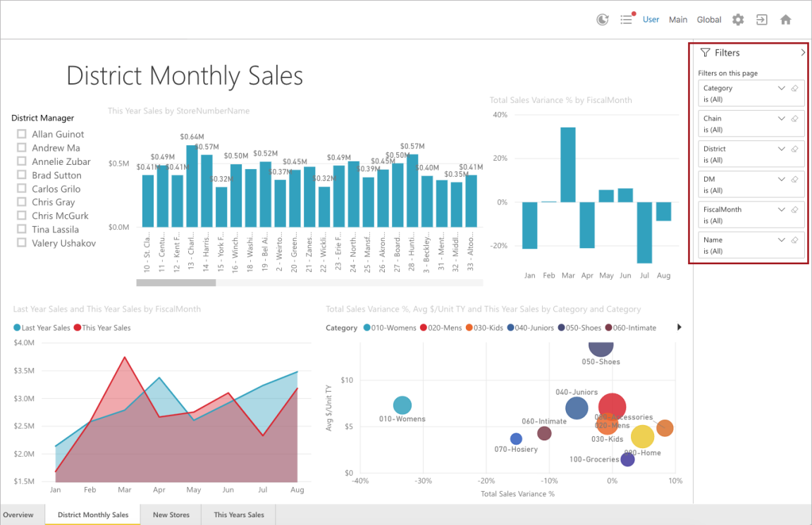The width and height of the screenshot is (812, 525).
Task: Click the User link in the header
Action: pyautogui.click(x=651, y=19)
